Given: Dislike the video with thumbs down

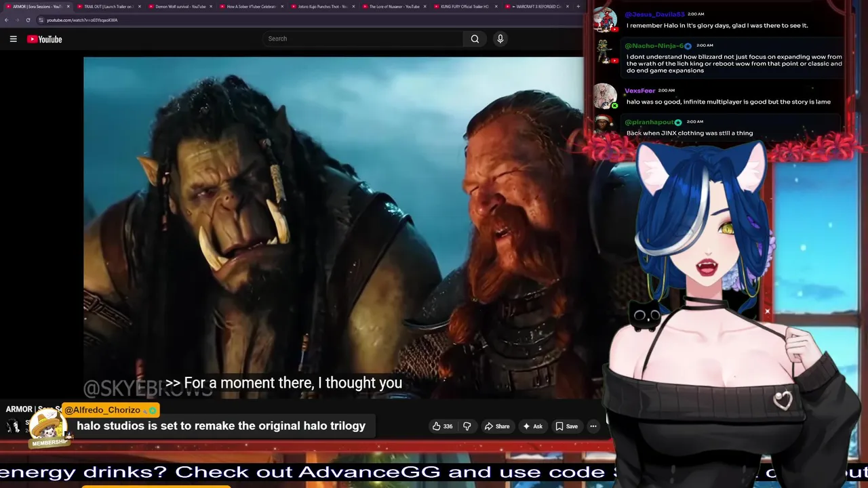Looking at the screenshot, I should click(467, 426).
